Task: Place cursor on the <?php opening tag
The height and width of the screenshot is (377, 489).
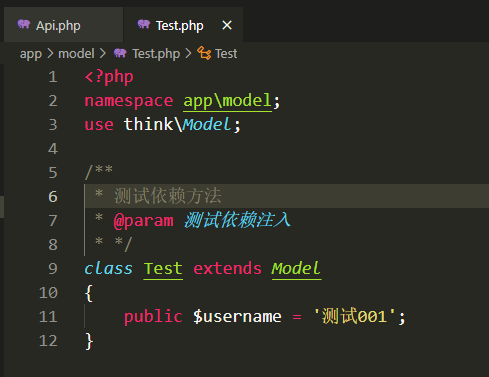Action: [109, 77]
